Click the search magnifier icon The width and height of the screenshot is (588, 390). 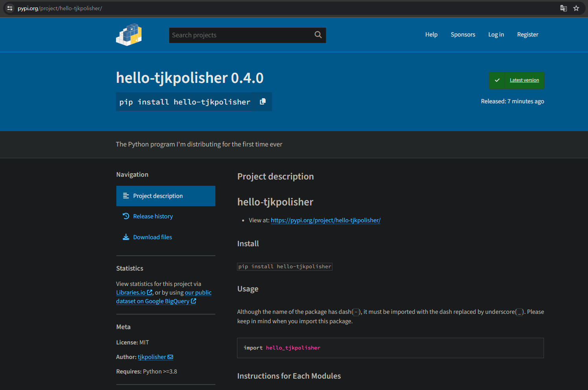[x=318, y=35]
